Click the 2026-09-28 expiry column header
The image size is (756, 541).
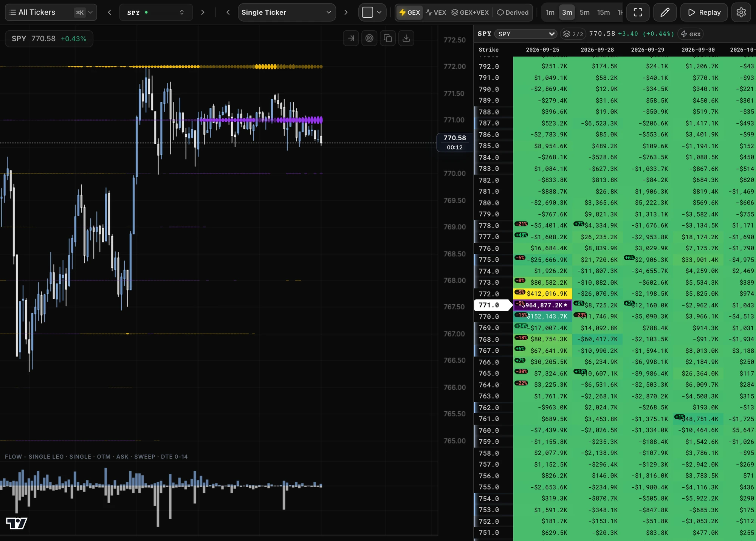pyautogui.click(x=597, y=50)
